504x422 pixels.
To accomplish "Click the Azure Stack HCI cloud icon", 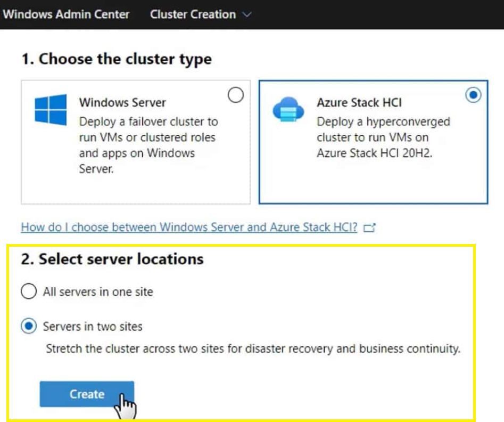I will pos(288,109).
